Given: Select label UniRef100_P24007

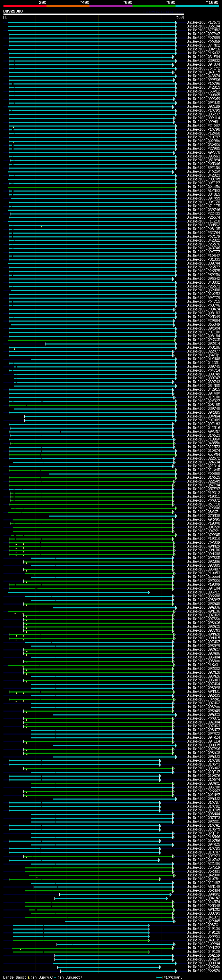Looking at the screenshot, I should (203, 125).
